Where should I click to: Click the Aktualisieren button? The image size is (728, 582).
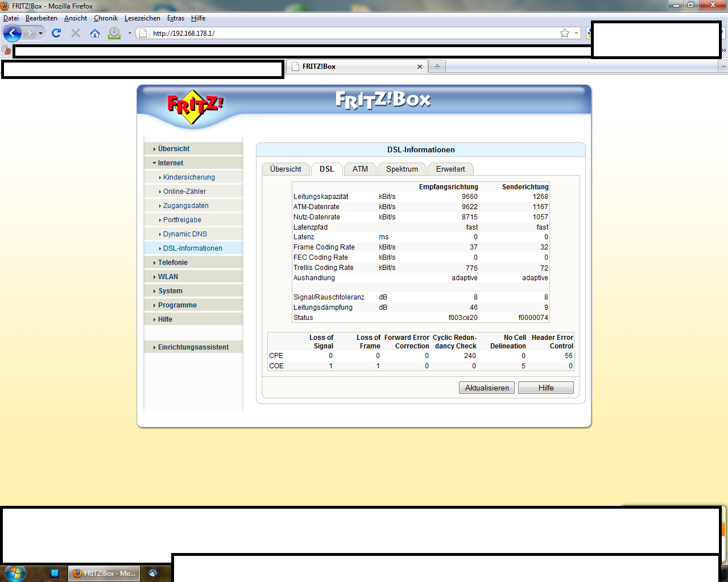[x=487, y=388]
